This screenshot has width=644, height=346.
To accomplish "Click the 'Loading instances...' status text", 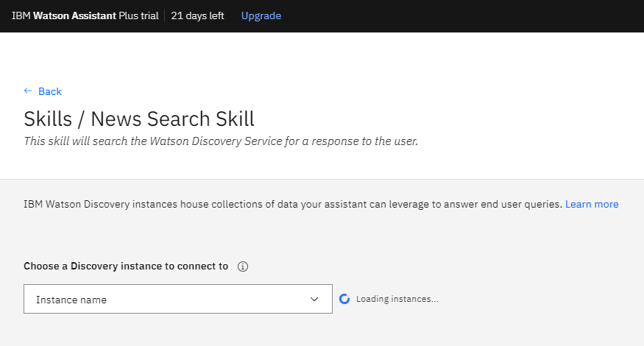I will click(397, 299).
